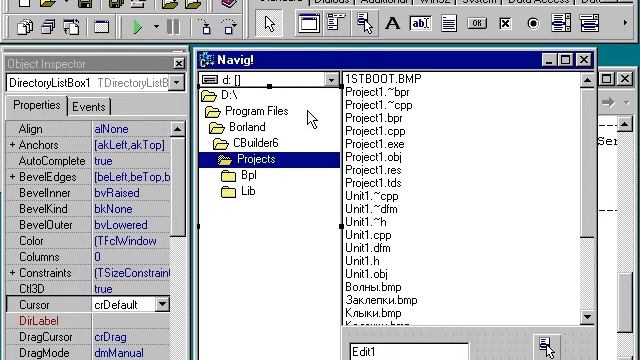Click the Trace Into debug icon
The height and width of the screenshot is (360, 640).
(206, 27)
